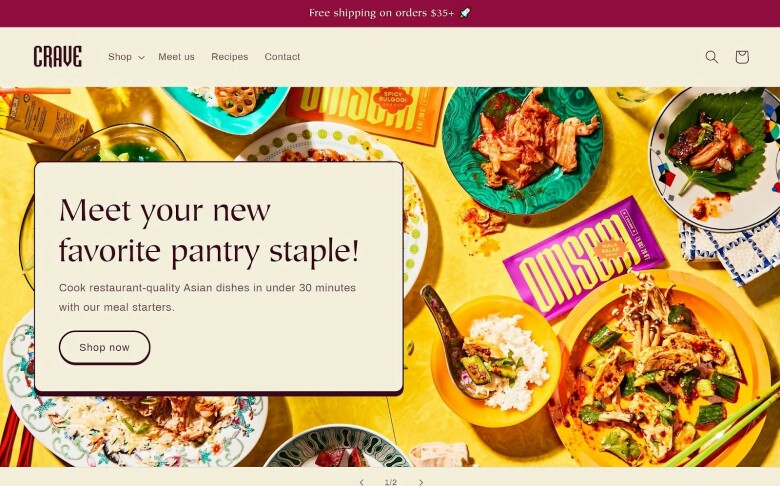Image resolution: width=780 pixels, height=486 pixels.
Task: Expand the Shop dropdown chevron
Action: (x=141, y=57)
